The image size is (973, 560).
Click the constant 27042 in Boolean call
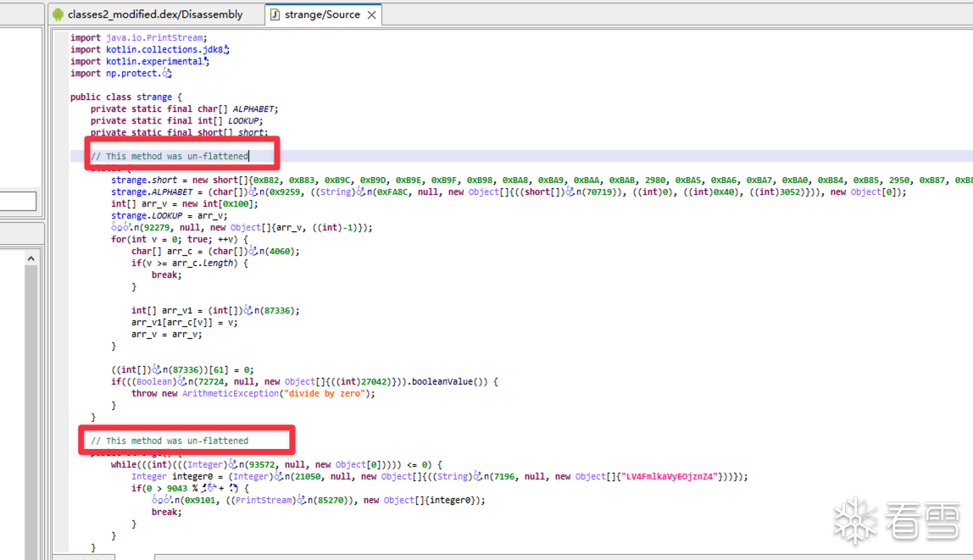[375, 382]
